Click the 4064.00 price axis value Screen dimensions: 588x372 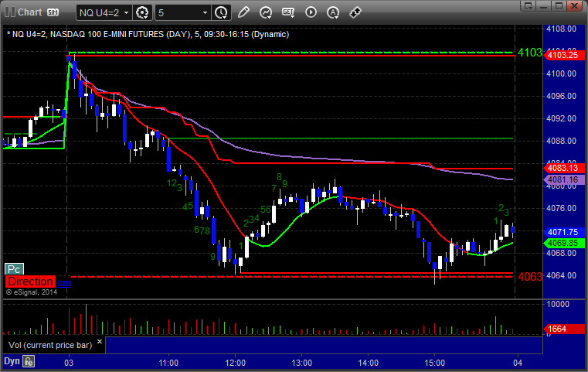click(562, 275)
